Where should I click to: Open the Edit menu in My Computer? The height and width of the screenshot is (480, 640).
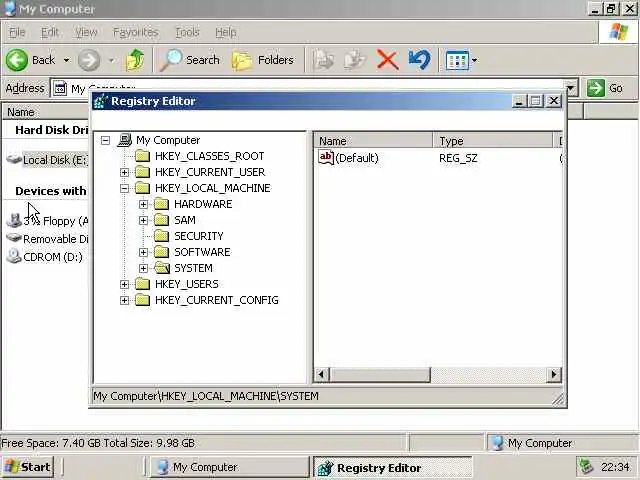coord(50,32)
